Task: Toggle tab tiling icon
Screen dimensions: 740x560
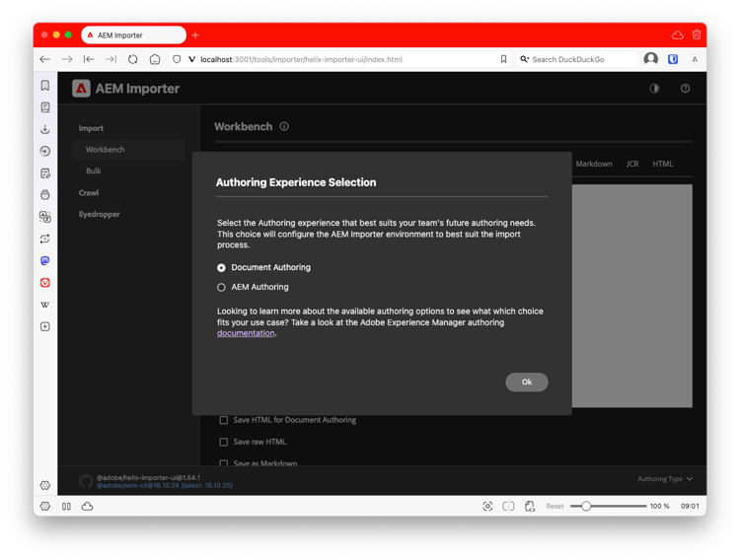Action: (x=508, y=506)
